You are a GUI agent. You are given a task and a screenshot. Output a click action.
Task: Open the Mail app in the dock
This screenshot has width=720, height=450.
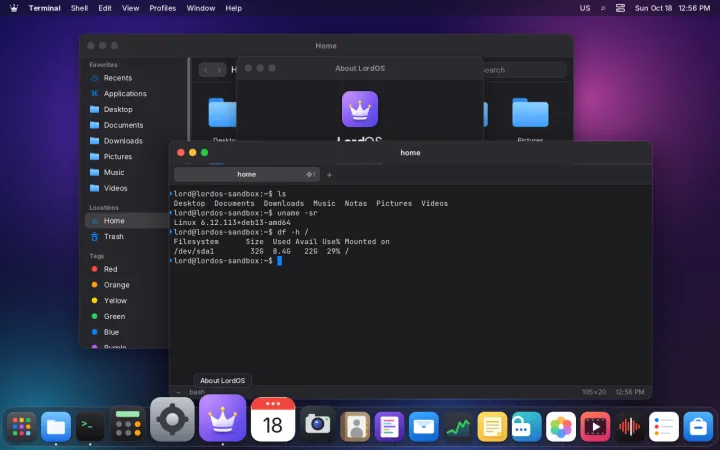point(424,427)
